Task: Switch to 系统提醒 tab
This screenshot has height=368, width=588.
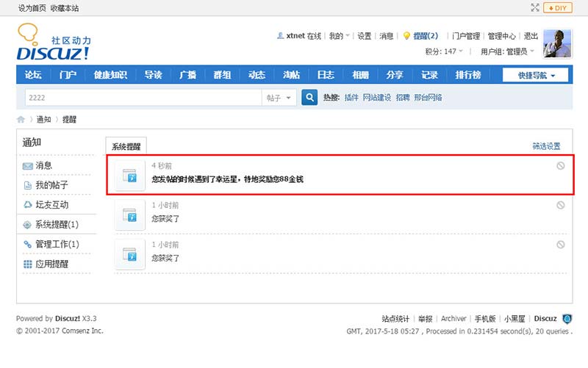Action: 126,146
